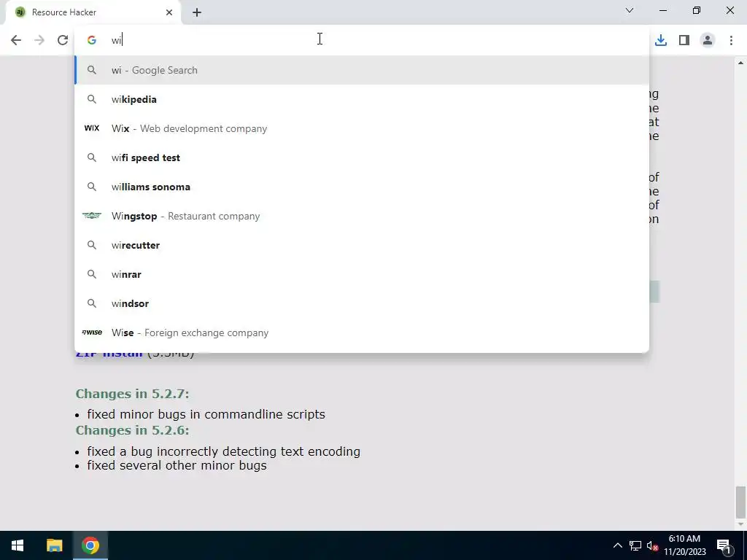Click the search magnifier beside wikipedia
Image resolution: width=747 pixels, height=560 pixels.
pyautogui.click(x=91, y=99)
